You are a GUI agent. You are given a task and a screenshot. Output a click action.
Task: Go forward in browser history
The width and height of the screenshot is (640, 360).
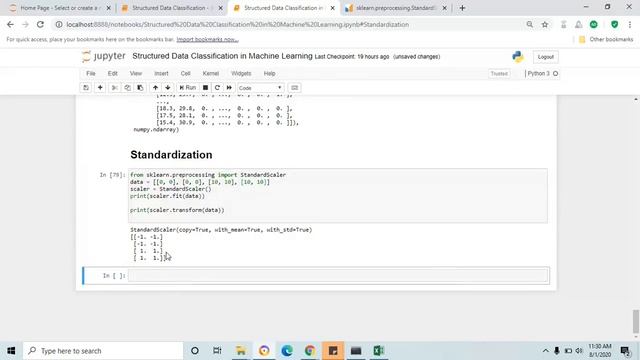25,24
